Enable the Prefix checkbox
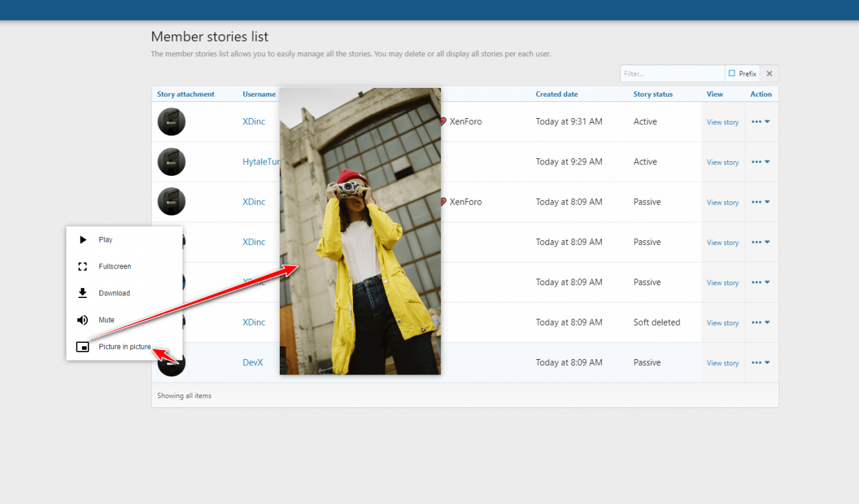This screenshot has width=859, height=504. tap(731, 74)
